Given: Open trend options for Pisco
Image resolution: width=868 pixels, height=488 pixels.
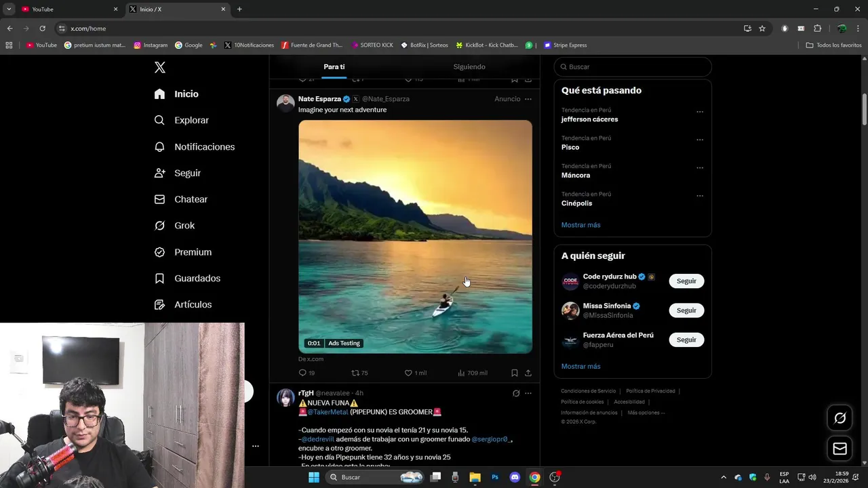Looking at the screenshot, I should pyautogui.click(x=700, y=140).
